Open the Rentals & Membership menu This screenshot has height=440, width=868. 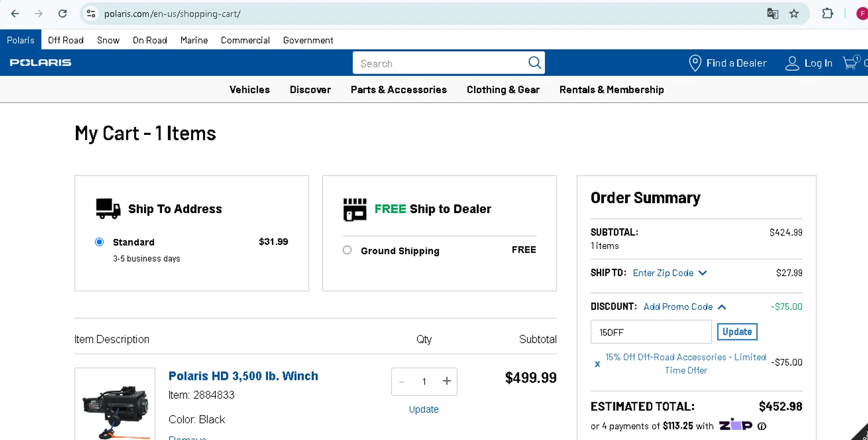click(x=612, y=90)
